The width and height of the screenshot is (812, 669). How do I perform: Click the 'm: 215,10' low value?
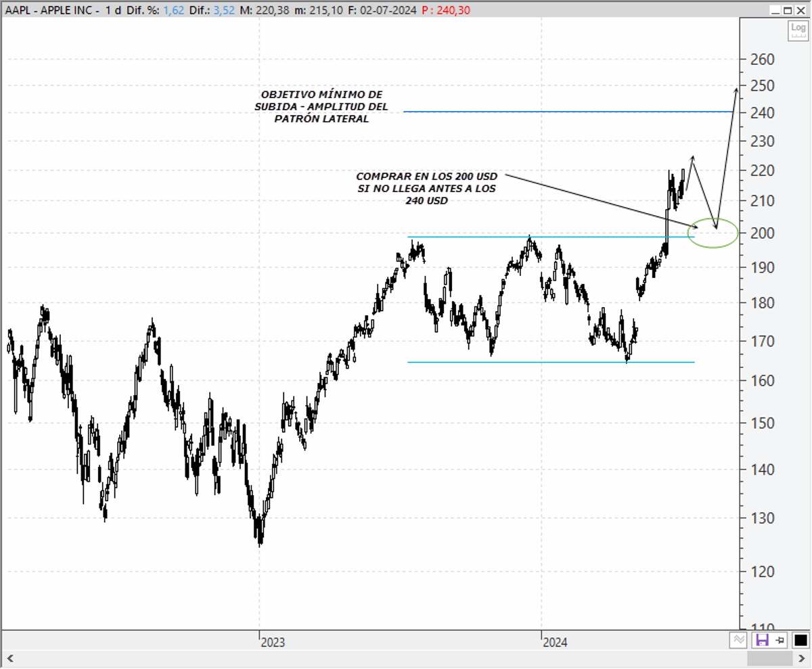319,10
